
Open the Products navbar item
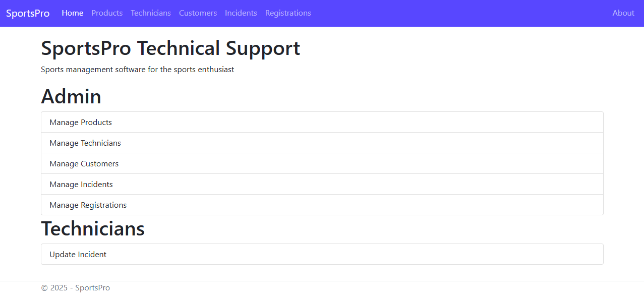pos(107,13)
